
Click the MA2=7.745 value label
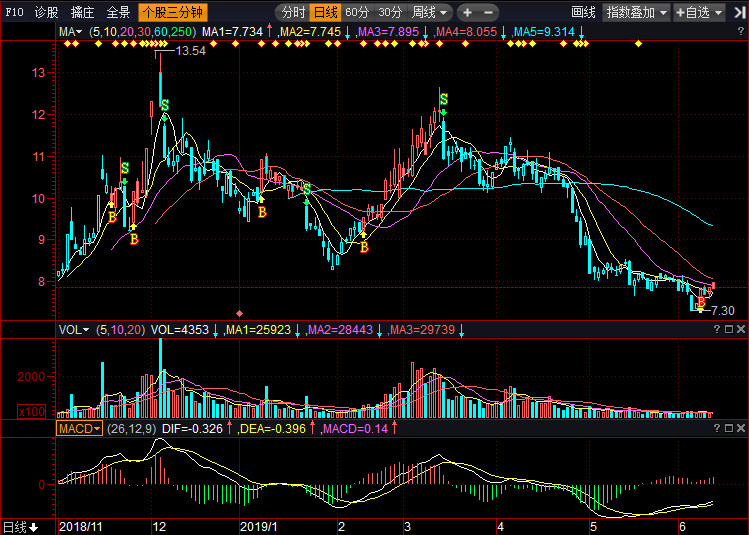[x=310, y=32]
